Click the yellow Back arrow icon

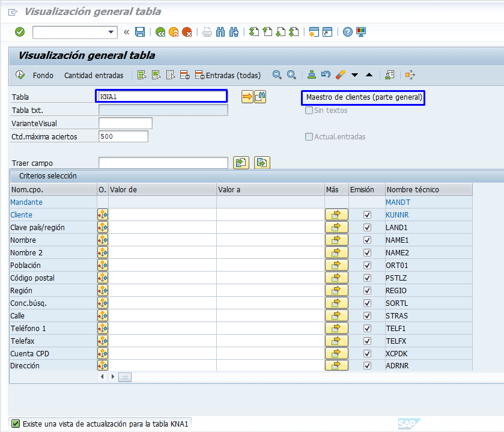(160, 32)
